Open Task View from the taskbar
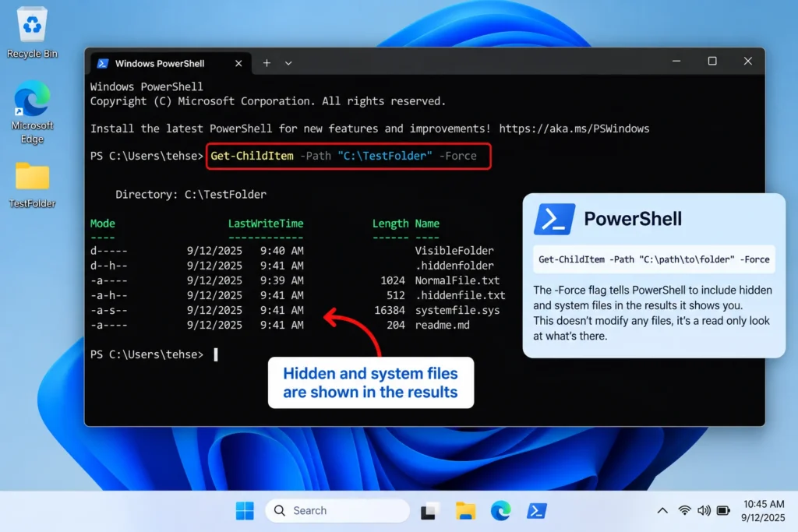 [x=429, y=511]
